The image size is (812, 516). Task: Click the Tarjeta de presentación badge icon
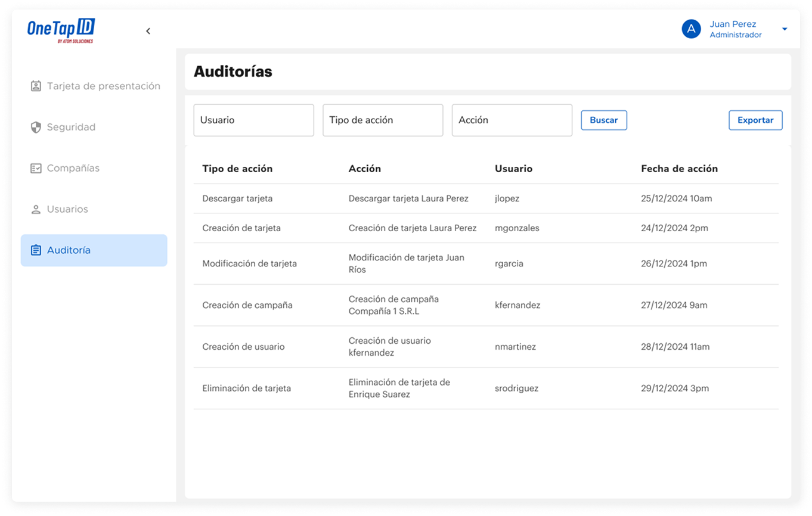(36, 86)
